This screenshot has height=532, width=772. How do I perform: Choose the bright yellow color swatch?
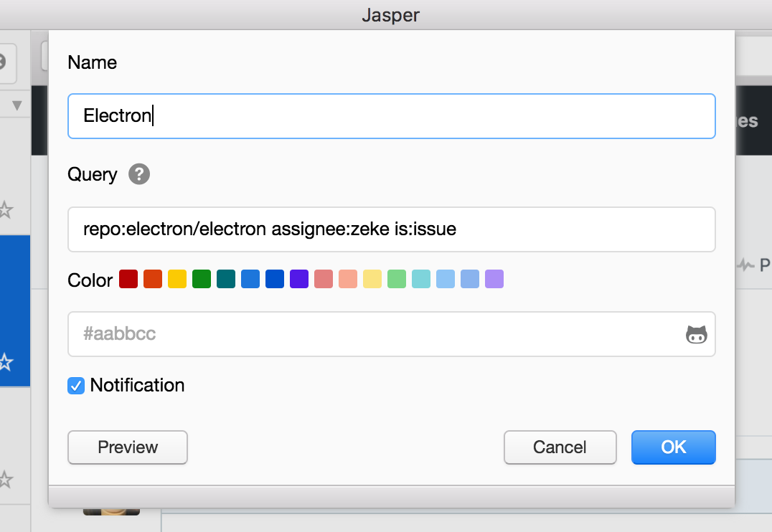(x=177, y=279)
